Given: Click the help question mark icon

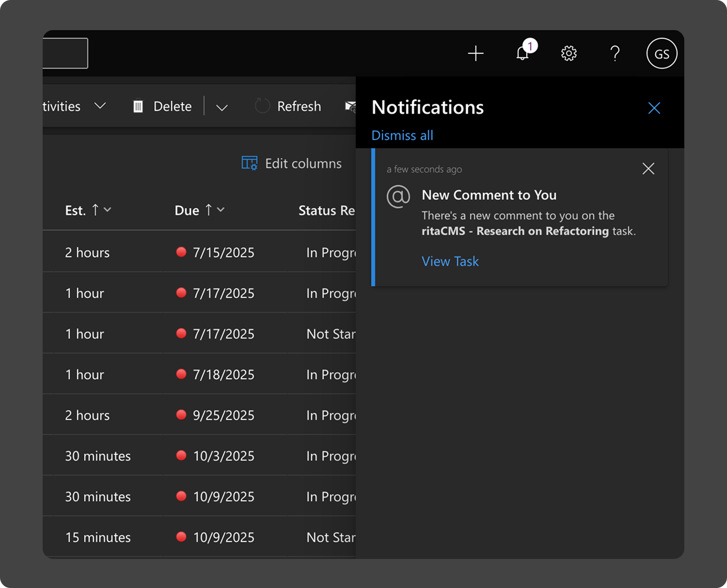Looking at the screenshot, I should (x=615, y=53).
